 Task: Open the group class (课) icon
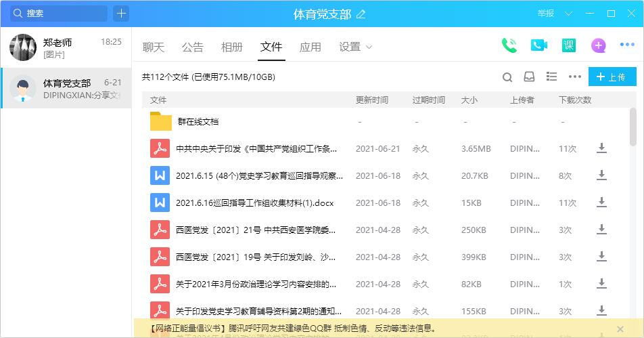tap(568, 45)
